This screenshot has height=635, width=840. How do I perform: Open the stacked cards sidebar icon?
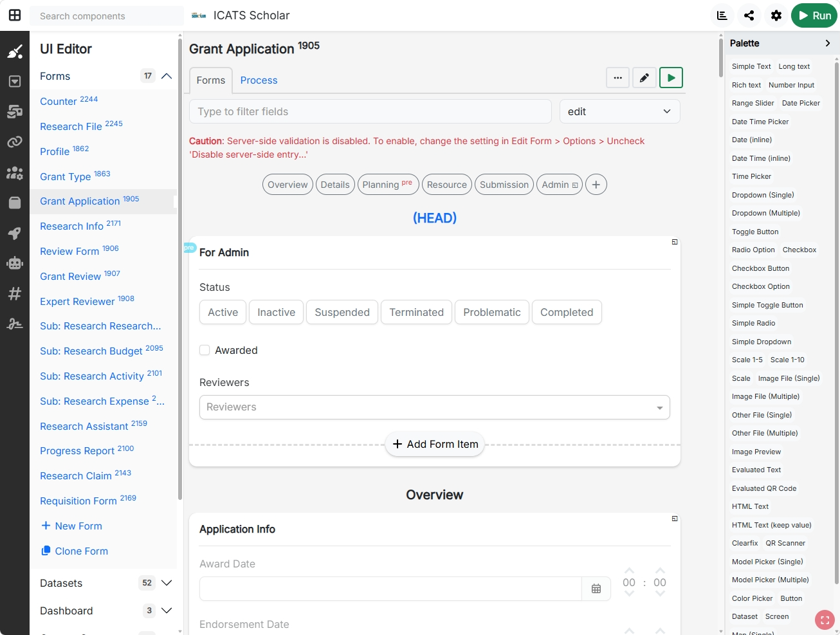(x=15, y=112)
